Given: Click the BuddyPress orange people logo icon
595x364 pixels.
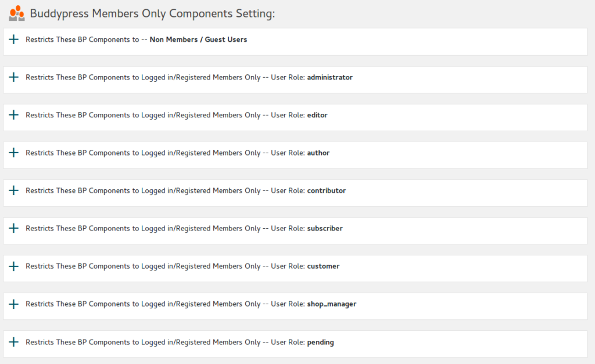Looking at the screenshot, I should coord(17,13).
